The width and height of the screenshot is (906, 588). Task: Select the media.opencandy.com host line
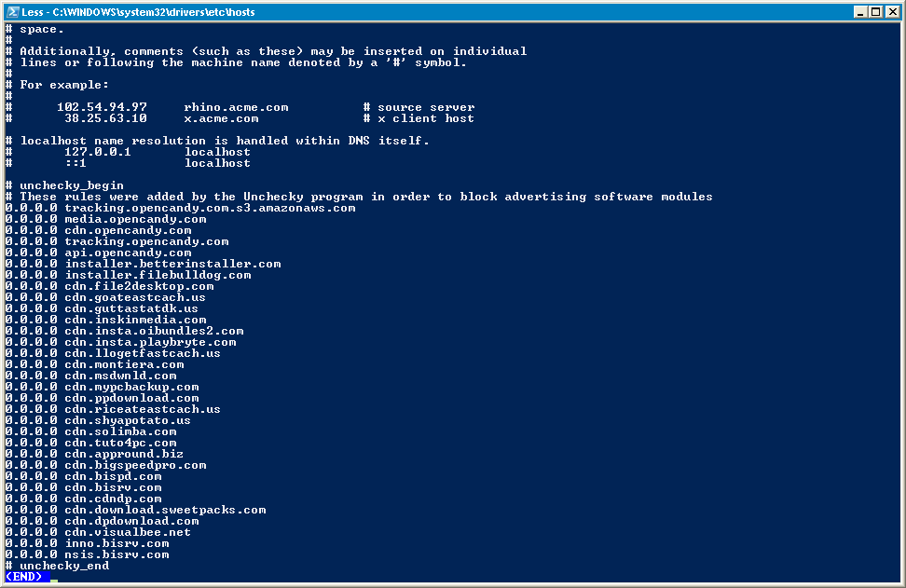click(105, 219)
